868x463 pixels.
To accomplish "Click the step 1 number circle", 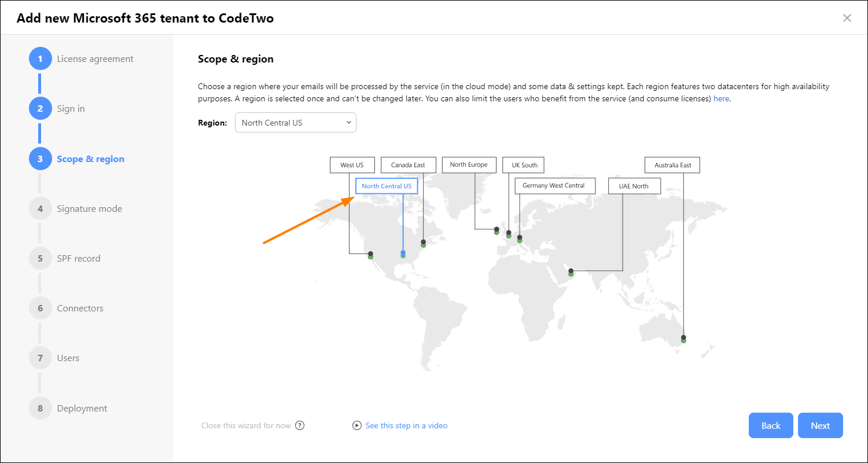I will [40, 58].
